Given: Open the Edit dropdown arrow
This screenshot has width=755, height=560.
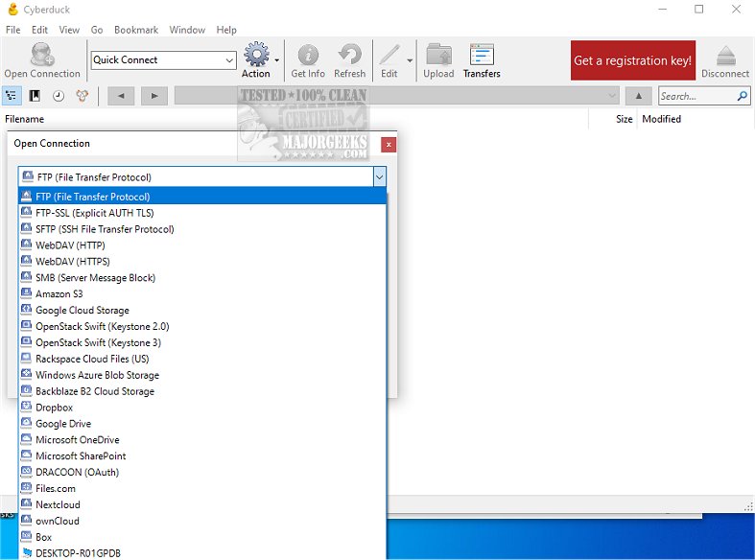Looking at the screenshot, I should coord(410,60).
